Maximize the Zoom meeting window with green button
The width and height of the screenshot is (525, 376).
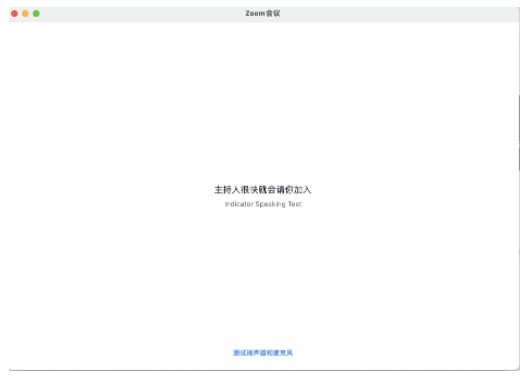point(36,13)
